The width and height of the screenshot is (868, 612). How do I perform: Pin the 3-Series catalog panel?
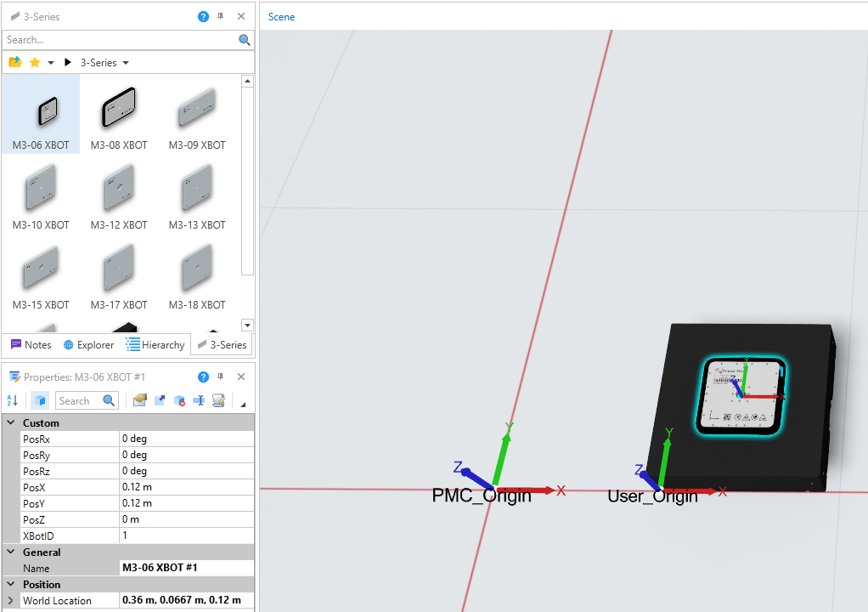(x=221, y=16)
